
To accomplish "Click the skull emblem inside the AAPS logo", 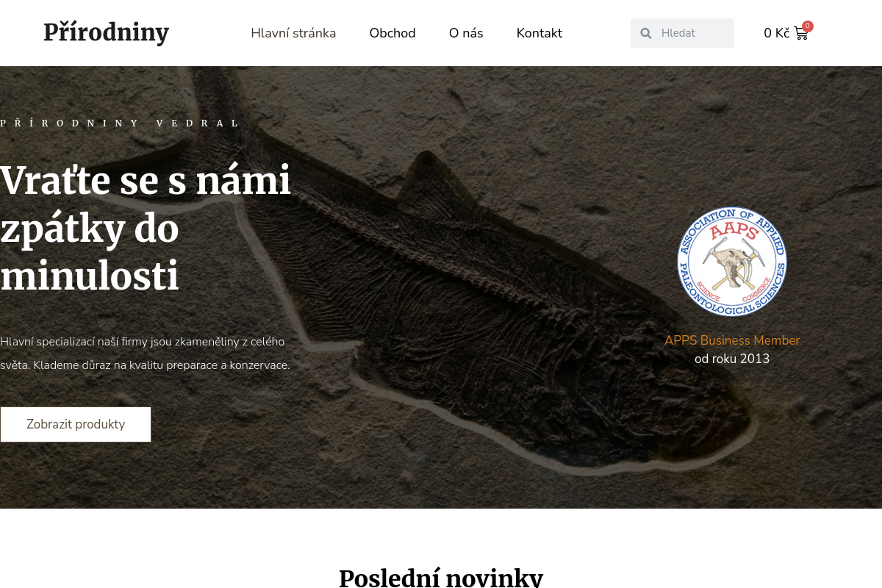I will (732, 262).
